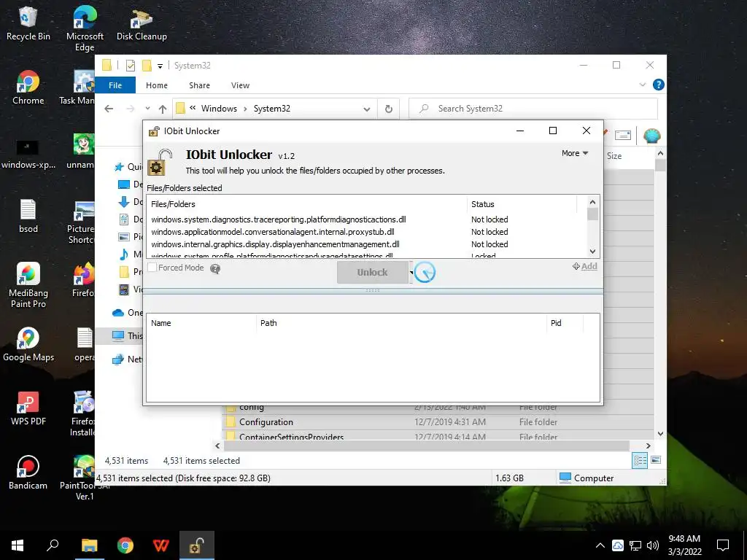Click the cloud sync tray icon
747x560 pixels.
point(617,545)
